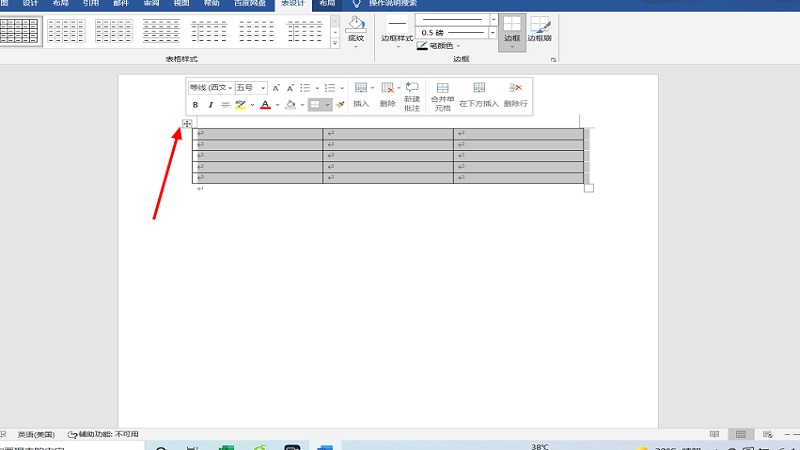Viewport: 800px width, 450px height.
Task: Expand the mini toolbar shading dropdown arrow
Action: [x=302, y=105]
